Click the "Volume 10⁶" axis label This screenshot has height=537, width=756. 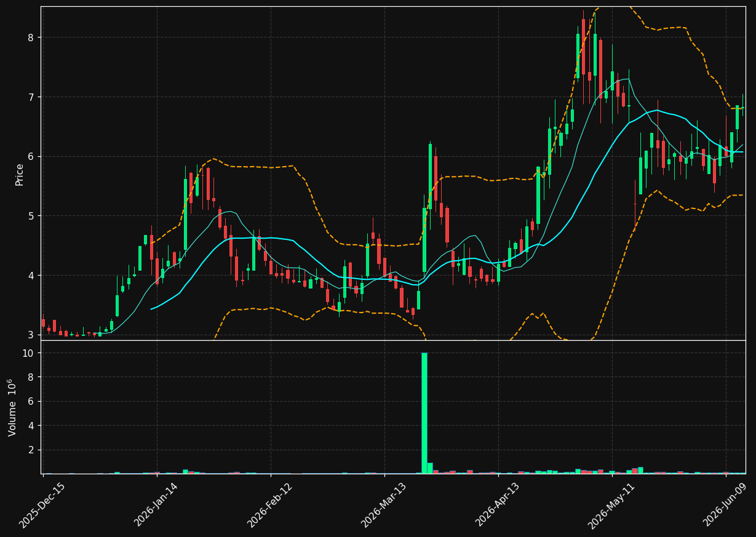click(x=12, y=407)
